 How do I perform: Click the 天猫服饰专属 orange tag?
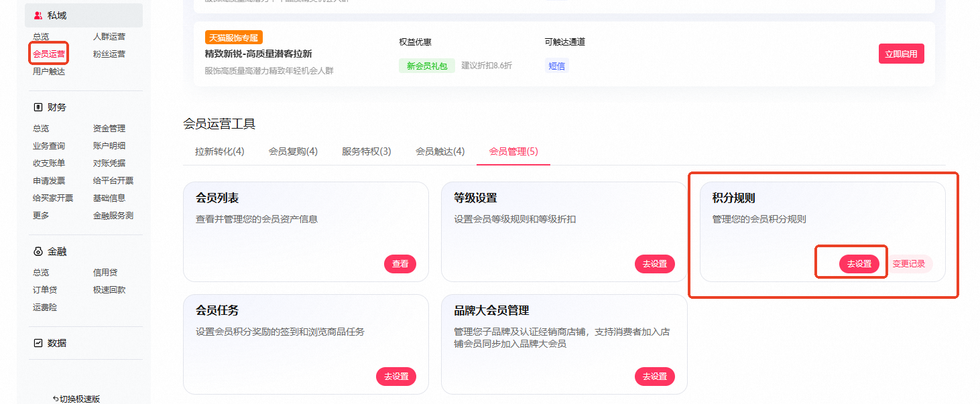[x=234, y=38]
